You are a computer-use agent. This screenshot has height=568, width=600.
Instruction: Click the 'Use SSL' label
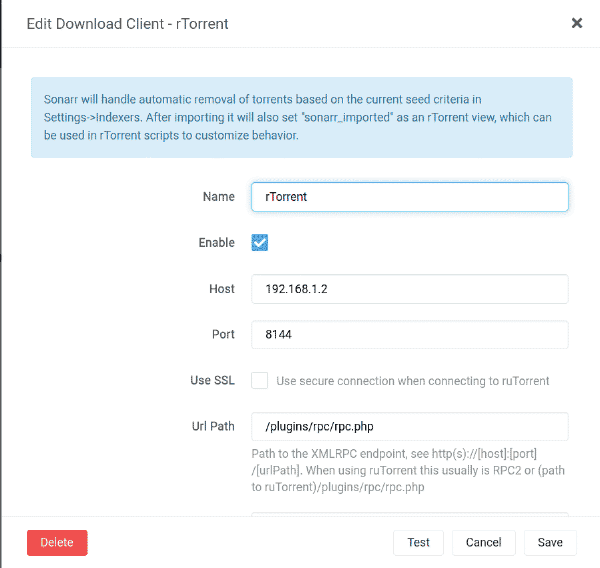tap(212, 380)
